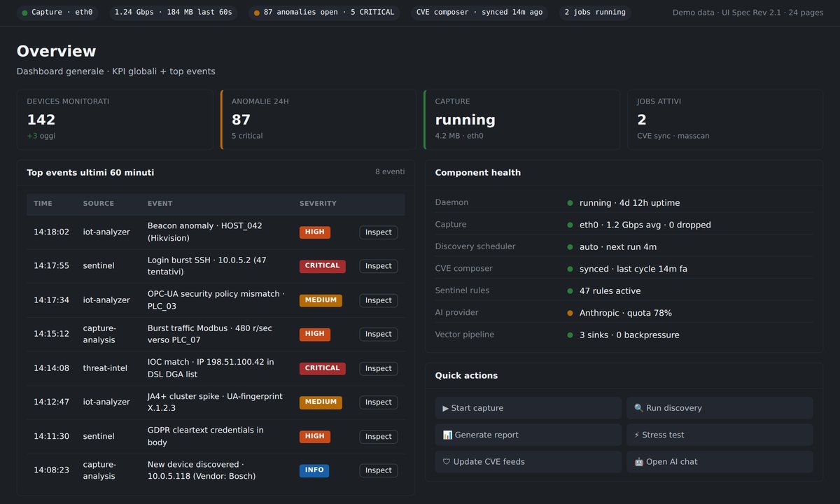Inspect the New device discovered event
The image size is (840, 504).
(379, 470)
